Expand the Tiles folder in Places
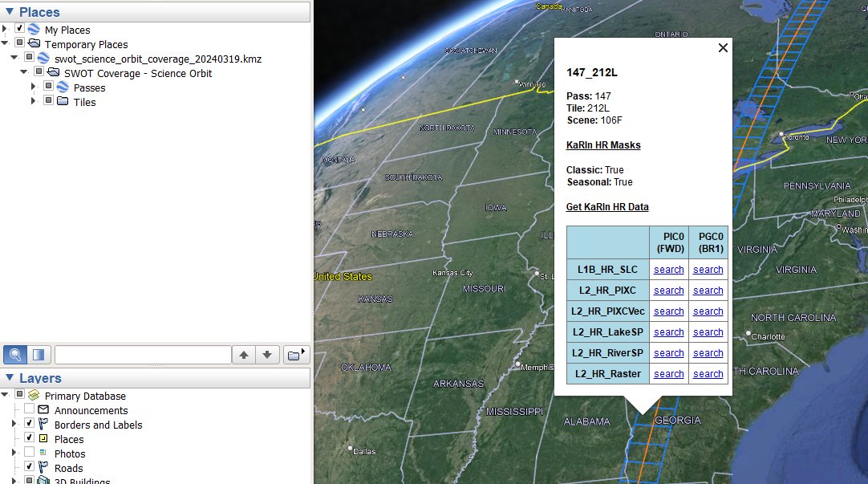The width and height of the screenshot is (868, 484). tap(32, 102)
